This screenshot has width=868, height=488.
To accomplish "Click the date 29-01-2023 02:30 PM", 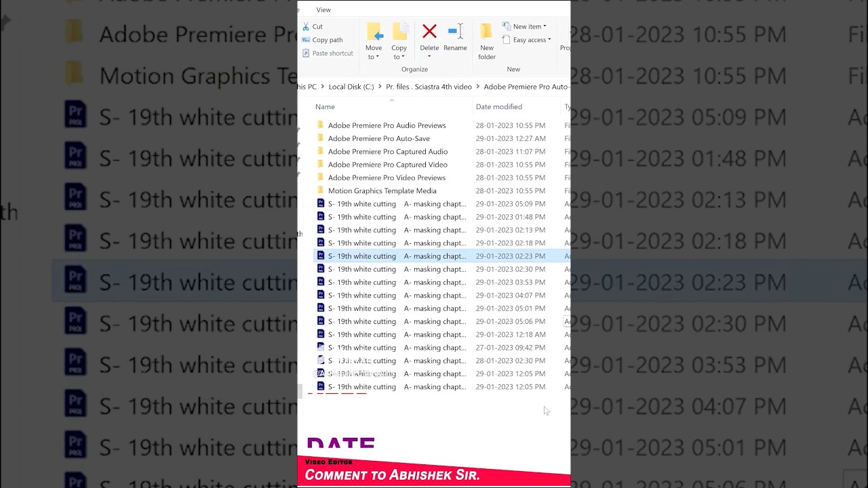I will 511,269.
